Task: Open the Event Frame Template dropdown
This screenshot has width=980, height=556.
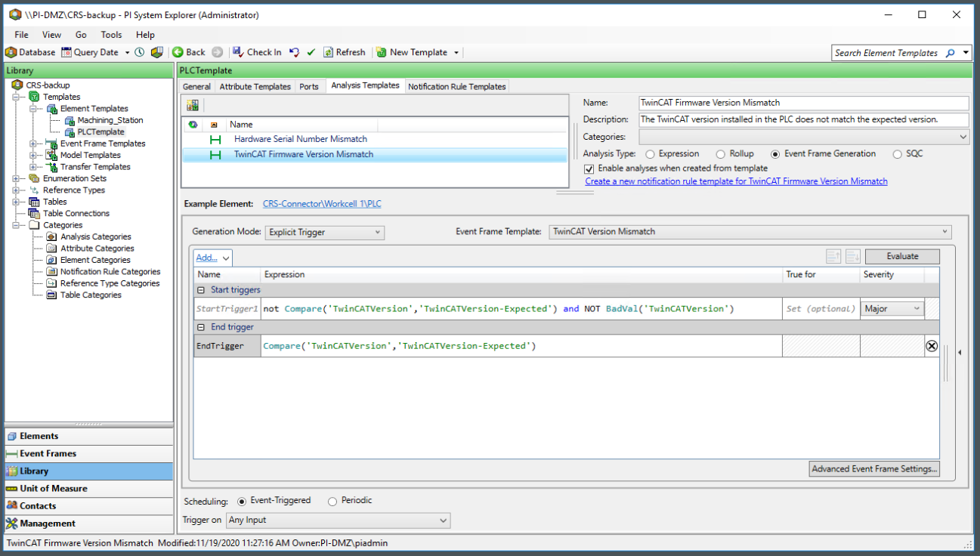Action: [x=750, y=232]
